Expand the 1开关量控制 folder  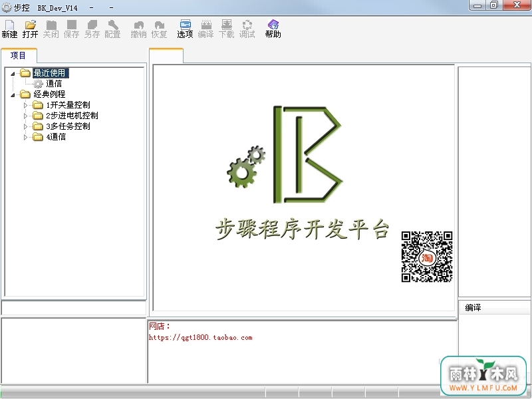tap(25, 105)
